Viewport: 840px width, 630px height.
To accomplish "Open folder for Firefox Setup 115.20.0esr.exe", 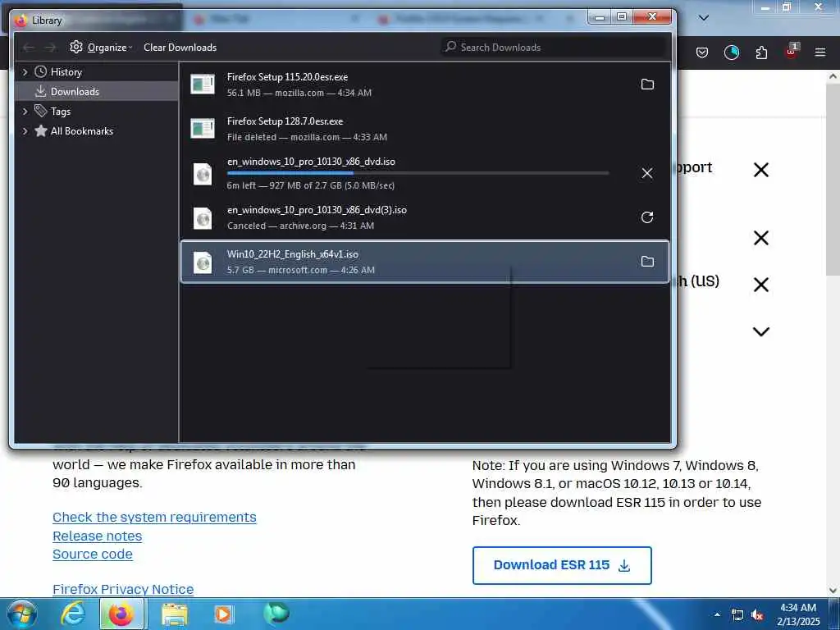I will click(647, 84).
